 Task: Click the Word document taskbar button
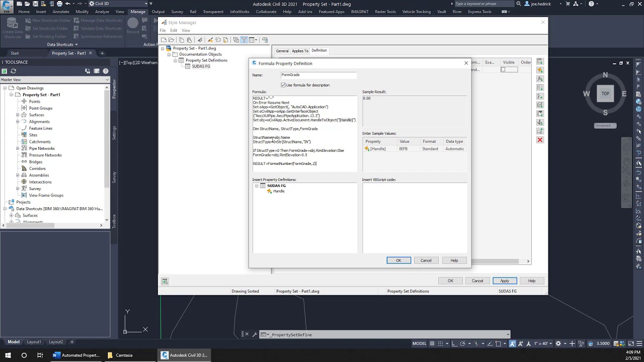[76, 355]
